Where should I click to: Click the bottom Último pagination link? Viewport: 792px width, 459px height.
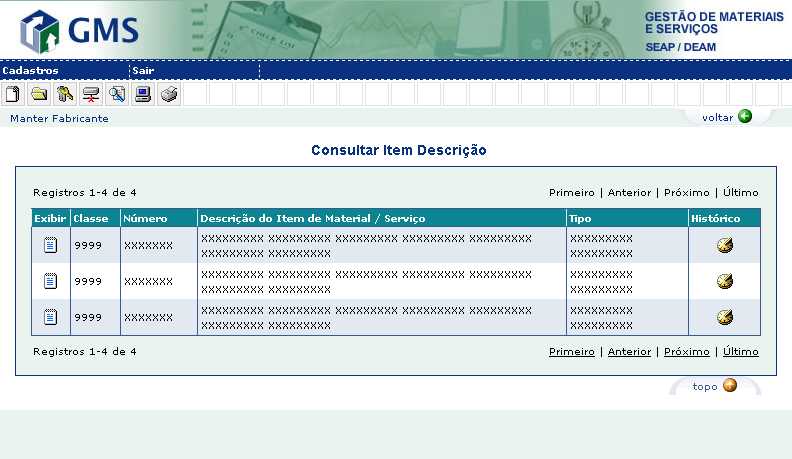click(x=740, y=352)
